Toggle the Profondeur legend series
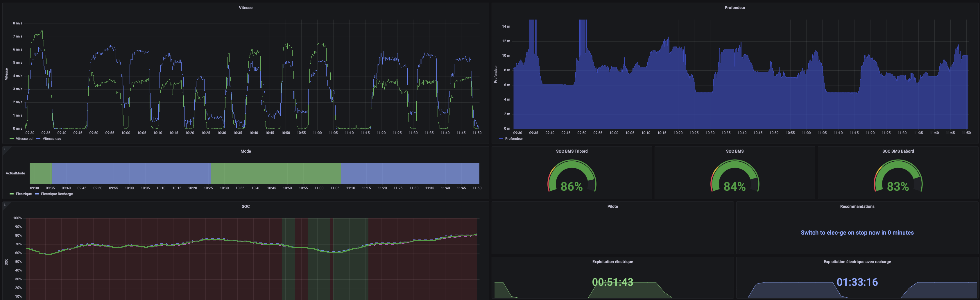This screenshot has height=300, width=980. click(514, 139)
